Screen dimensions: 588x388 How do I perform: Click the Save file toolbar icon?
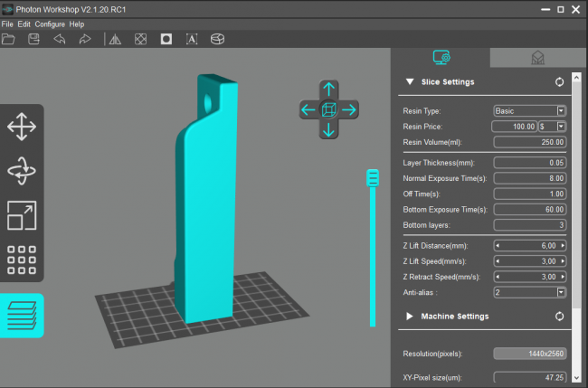(x=34, y=39)
